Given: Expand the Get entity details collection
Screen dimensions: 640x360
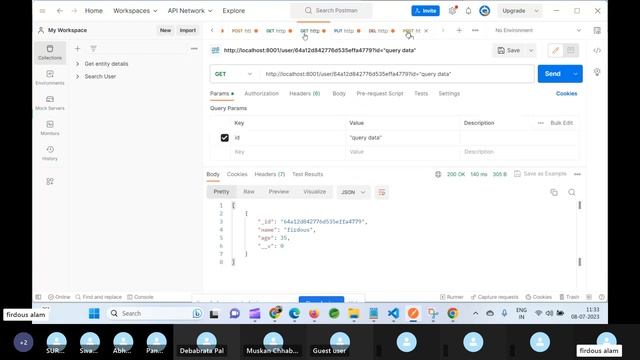Looking at the screenshot, I should [78, 64].
